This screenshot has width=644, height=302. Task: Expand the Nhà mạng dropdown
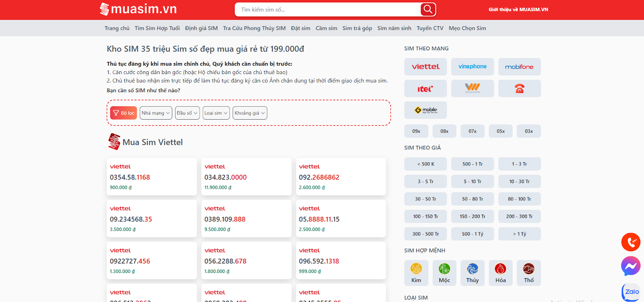click(x=156, y=113)
